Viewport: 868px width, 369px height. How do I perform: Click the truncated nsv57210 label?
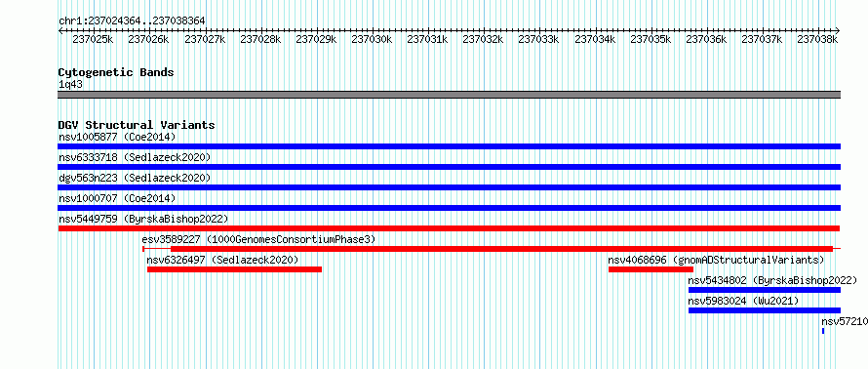845,321
